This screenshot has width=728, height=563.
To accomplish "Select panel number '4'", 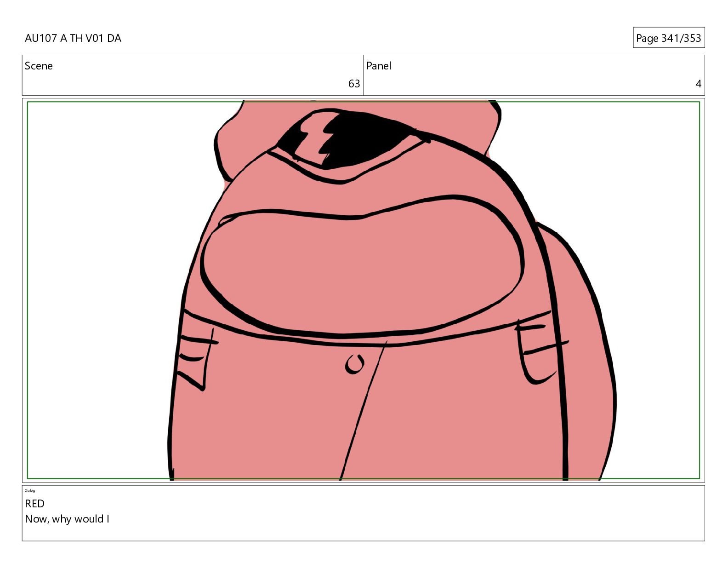I will click(699, 84).
